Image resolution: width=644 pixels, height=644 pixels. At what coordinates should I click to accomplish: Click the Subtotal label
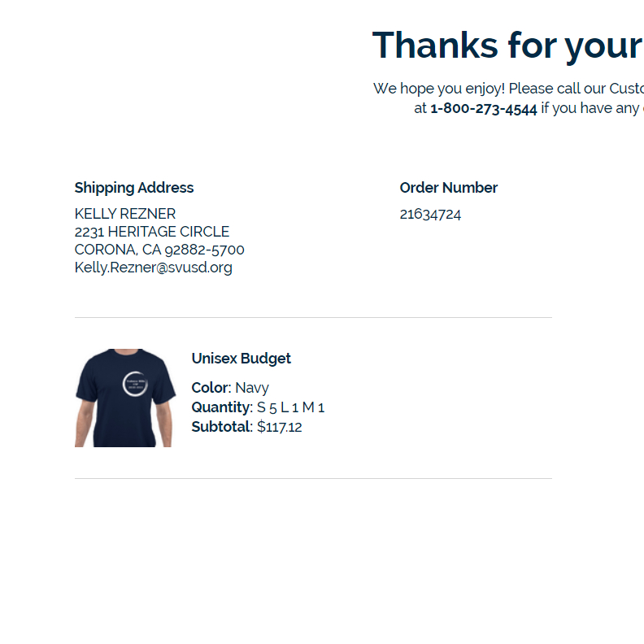(222, 427)
